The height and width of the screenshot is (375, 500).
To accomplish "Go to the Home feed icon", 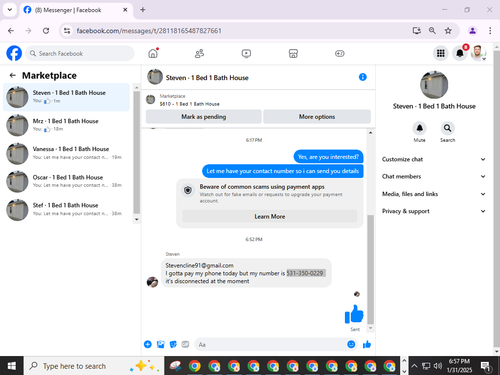I will coord(153,53).
